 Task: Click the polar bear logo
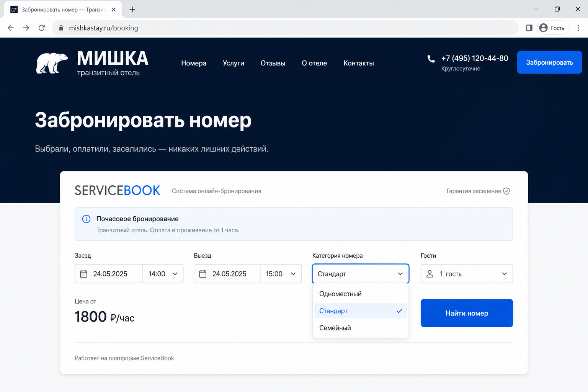point(52,63)
